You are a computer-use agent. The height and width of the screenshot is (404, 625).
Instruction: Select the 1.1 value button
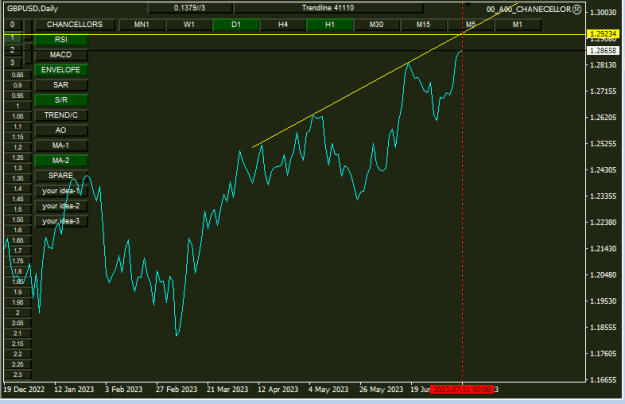pos(18,127)
